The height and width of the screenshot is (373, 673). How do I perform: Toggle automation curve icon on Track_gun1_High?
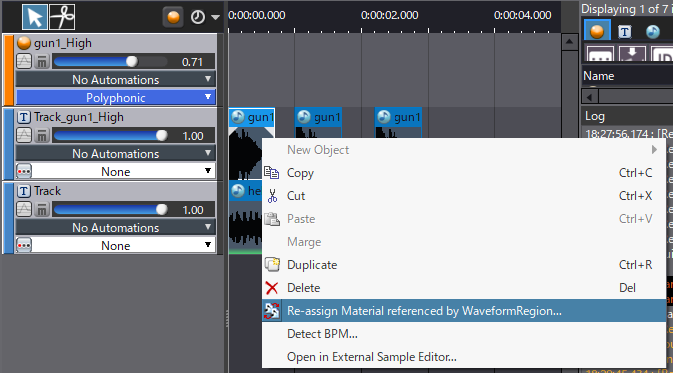(24, 136)
